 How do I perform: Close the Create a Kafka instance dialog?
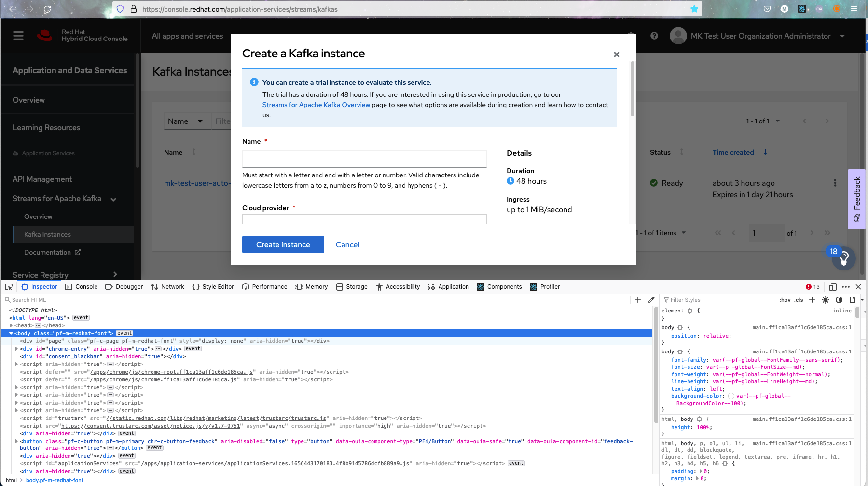tap(616, 54)
